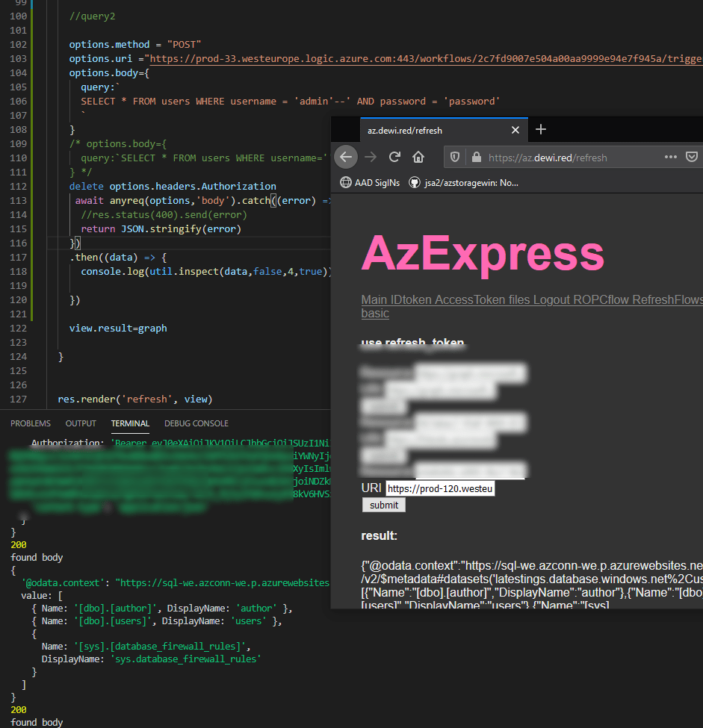Open the jsa2/azstoragewin bookmark
703x728 pixels.
[x=463, y=182]
